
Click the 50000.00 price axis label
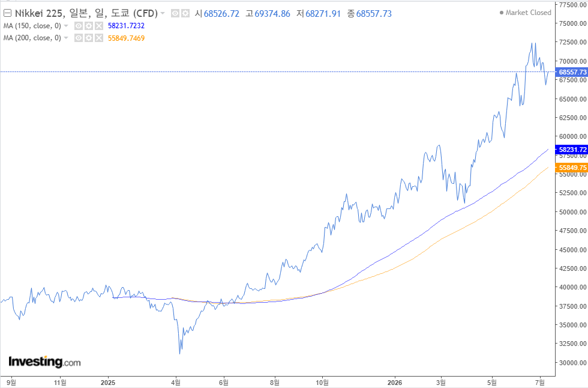[x=572, y=212]
